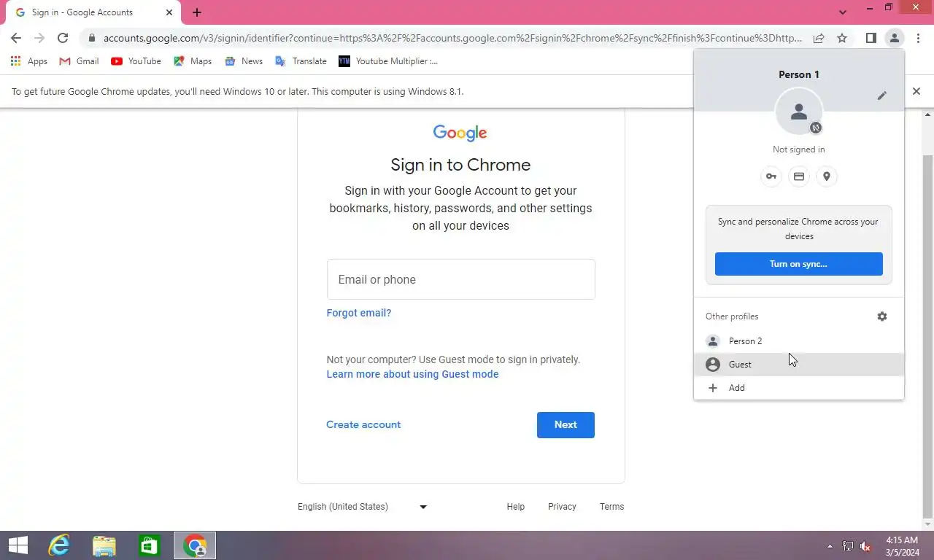The height and width of the screenshot is (560, 934).
Task: Open a new tab with plus button
Action: (x=197, y=12)
